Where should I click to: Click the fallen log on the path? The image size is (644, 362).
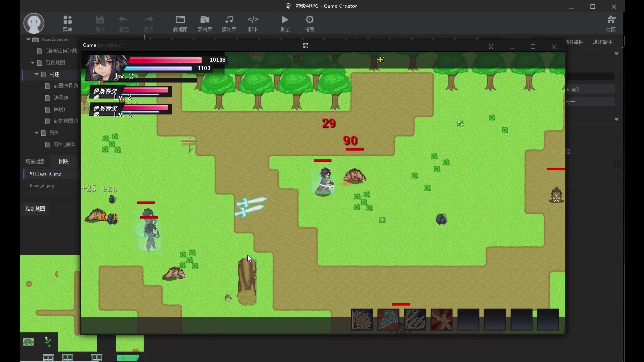click(247, 281)
